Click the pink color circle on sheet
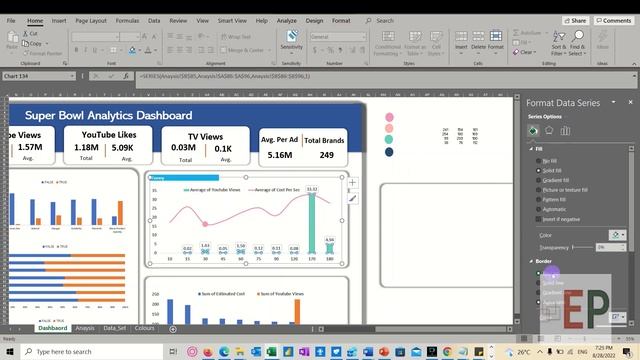Image resolution: width=640 pixels, height=360 pixels. click(389, 118)
